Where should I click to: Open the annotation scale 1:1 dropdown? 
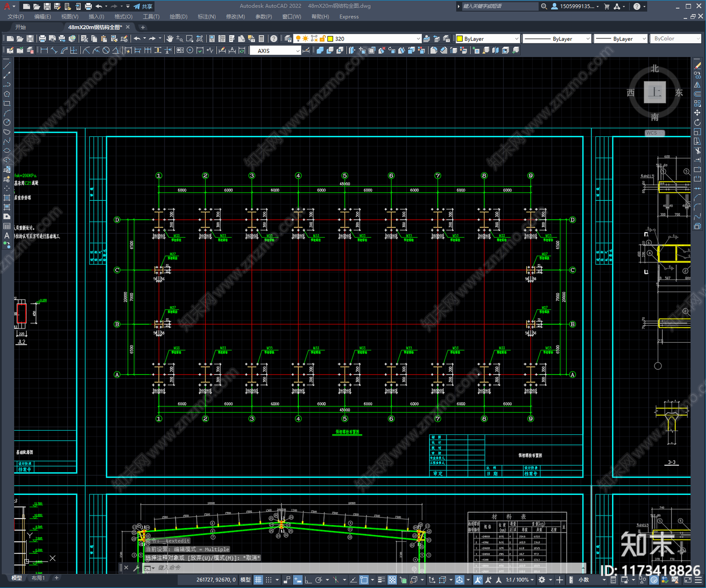tap(520, 580)
